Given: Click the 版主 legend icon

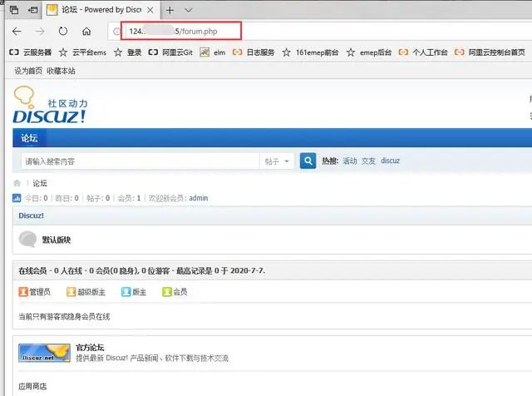Looking at the screenshot, I should (x=126, y=292).
